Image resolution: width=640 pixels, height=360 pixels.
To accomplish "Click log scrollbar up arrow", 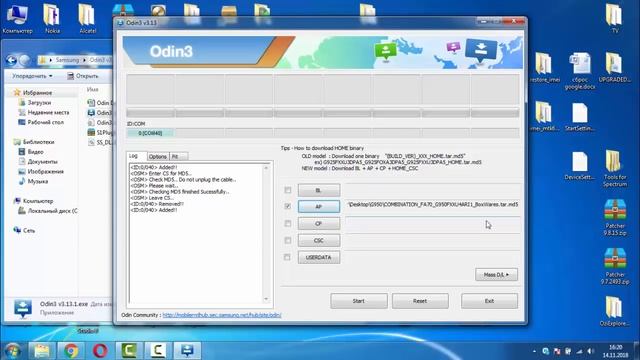I will pyautogui.click(x=266, y=168).
